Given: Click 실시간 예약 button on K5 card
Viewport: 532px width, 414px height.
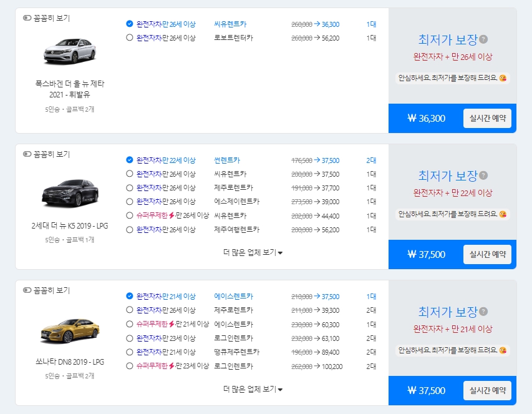Looking at the screenshot, I should pyautogui.click(x=487, y=254).
